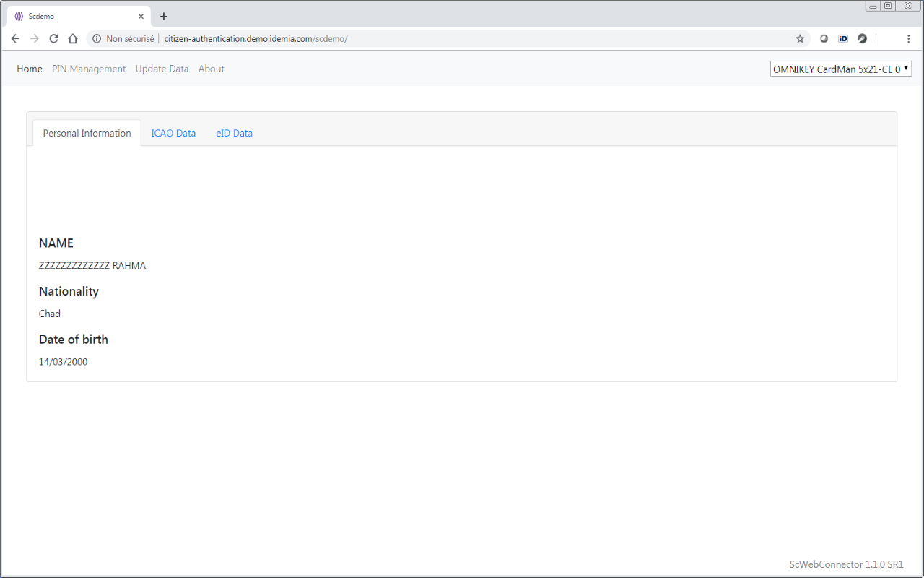Click the Non sécurisé security label

tap(130, 38)
